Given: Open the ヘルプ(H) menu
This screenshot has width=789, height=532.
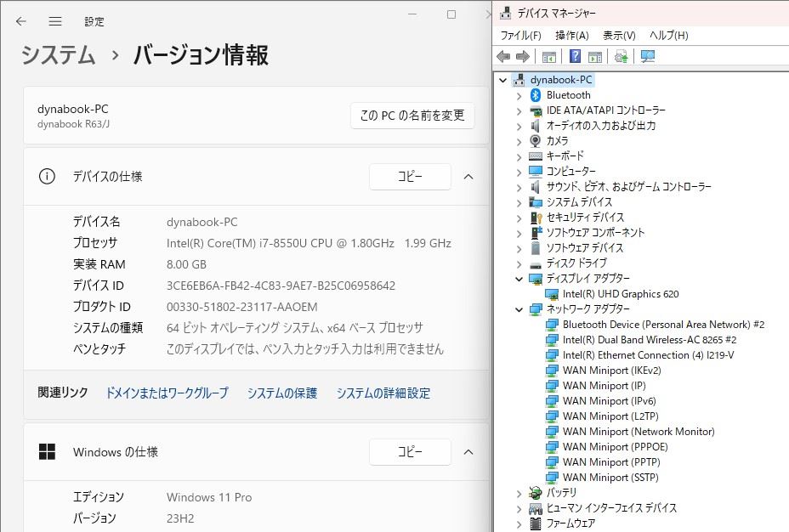Looking at the screenshot, I should click(669, 35).
